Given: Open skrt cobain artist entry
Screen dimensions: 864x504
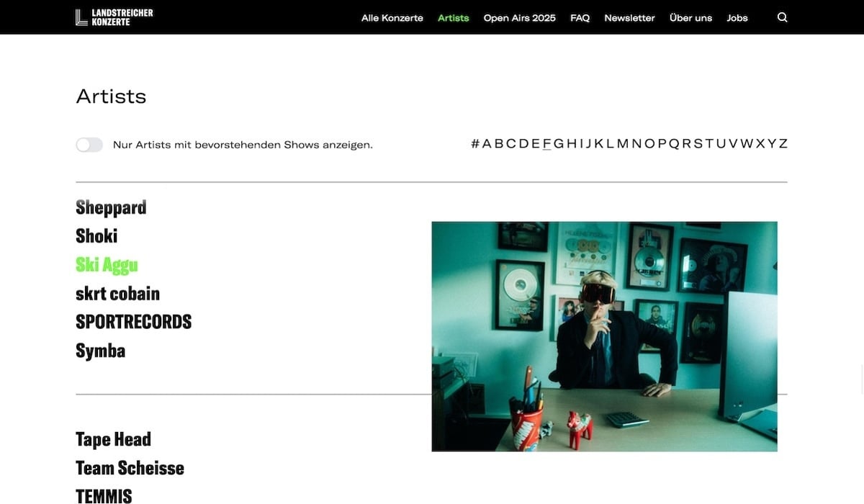Looking at the screenshot, I should tap(117, 293).
